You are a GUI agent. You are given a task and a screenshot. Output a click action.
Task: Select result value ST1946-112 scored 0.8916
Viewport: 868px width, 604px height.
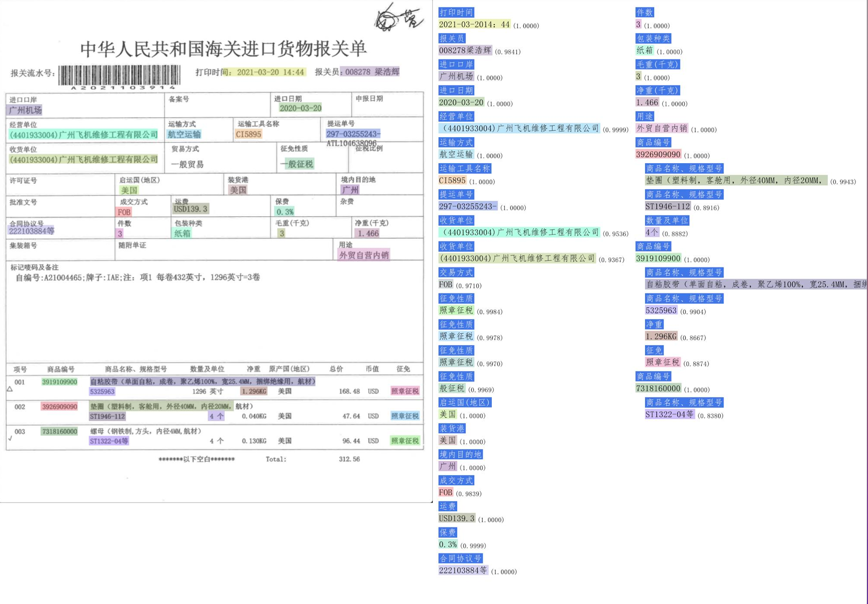click(x=667, y=206)
